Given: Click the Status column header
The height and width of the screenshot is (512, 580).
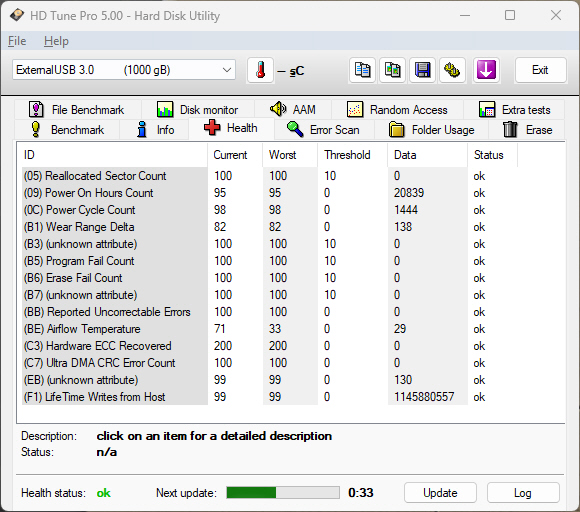Looking at the screenshot, I should point(492,155).
